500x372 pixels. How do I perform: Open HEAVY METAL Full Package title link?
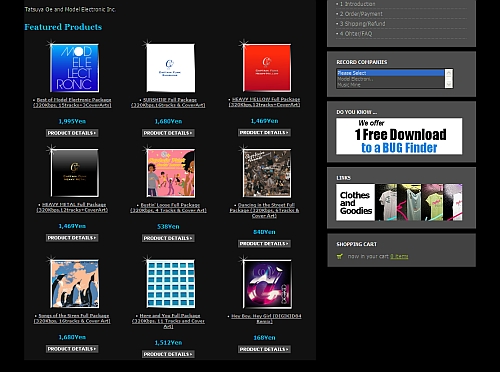pyautogui.click(x=72, y=207)
